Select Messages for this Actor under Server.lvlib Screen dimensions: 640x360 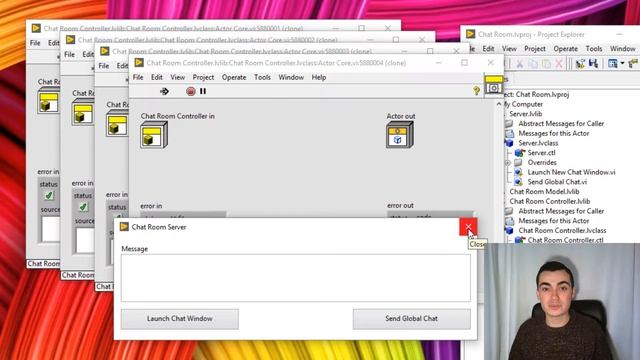click(553, 133)
